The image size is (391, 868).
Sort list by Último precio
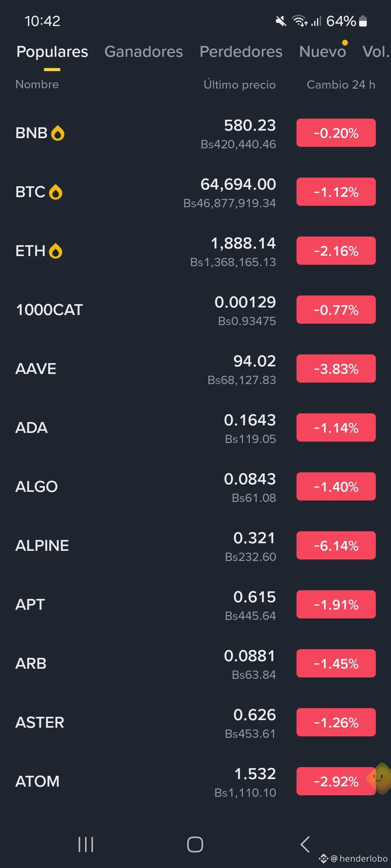pyautogui.click(x=240, y=85)
